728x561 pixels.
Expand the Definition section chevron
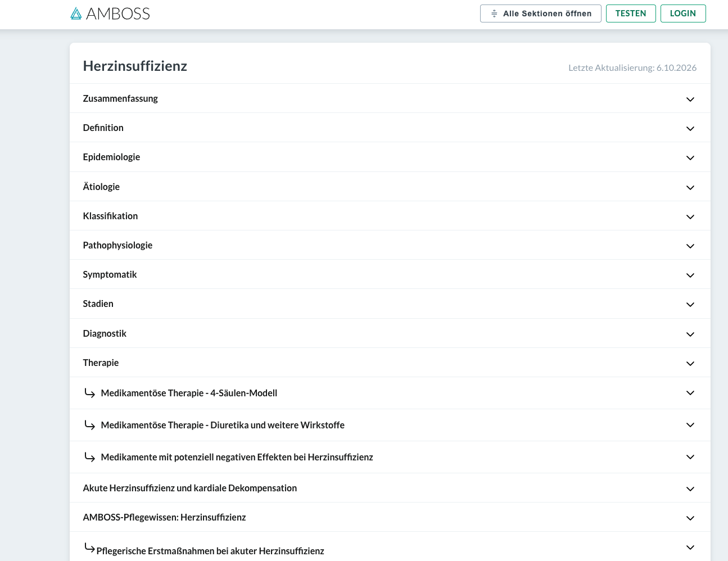tap(690, 129)
